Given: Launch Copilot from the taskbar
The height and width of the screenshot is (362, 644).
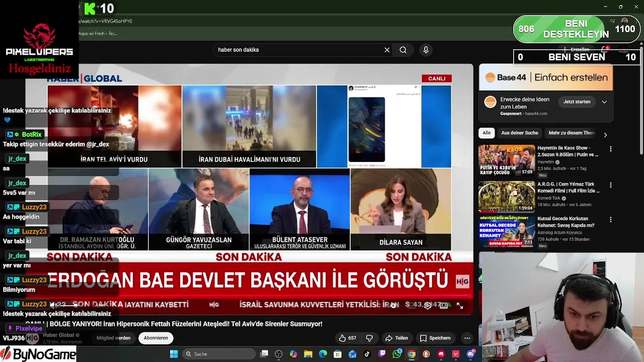Looking at the screenshot, I should click(293, 354).
